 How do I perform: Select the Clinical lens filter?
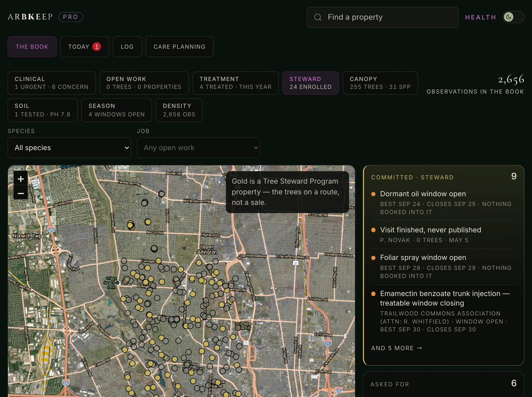point(52,83)
